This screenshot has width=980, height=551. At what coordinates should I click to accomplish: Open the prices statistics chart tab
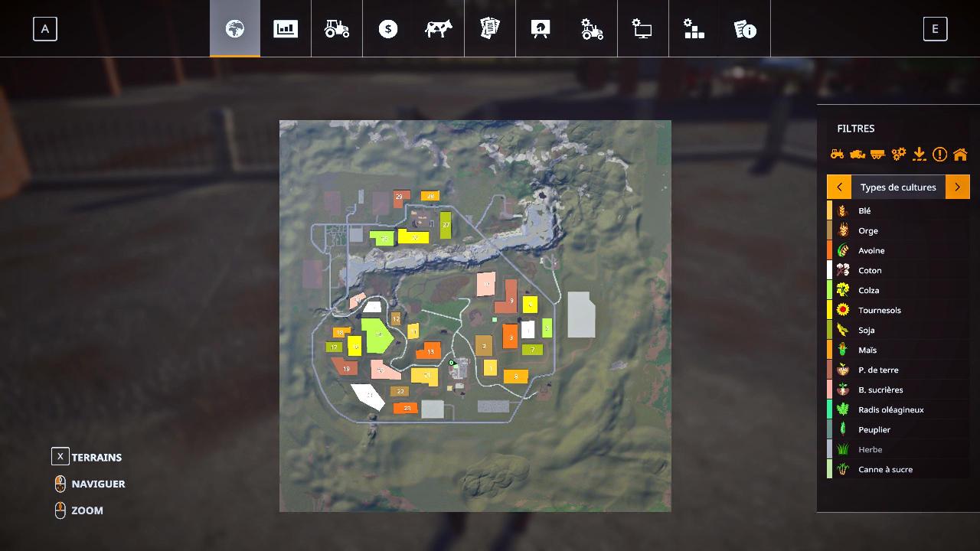point(286,29)
